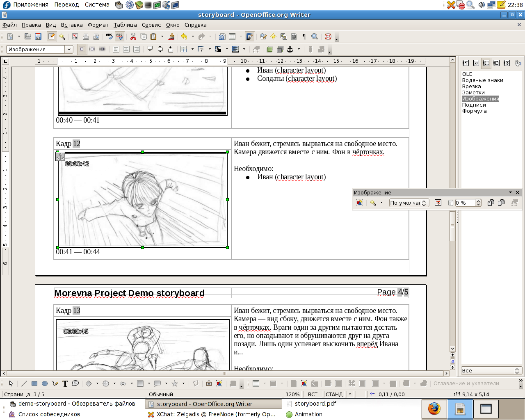Click the Bring to Front icon
The width and height of the screenshot is (525, 420).
point(269,49)
